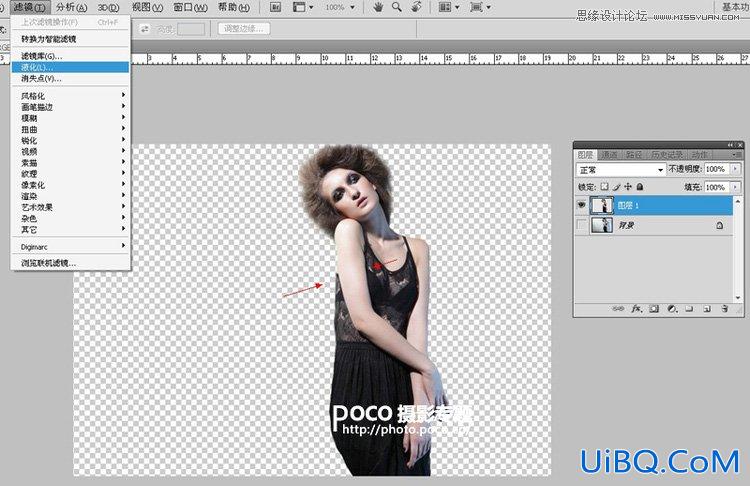
Task: Switch to the 动作 (Actions) tab
Action: pyautogui.click(x=699, y=155)
